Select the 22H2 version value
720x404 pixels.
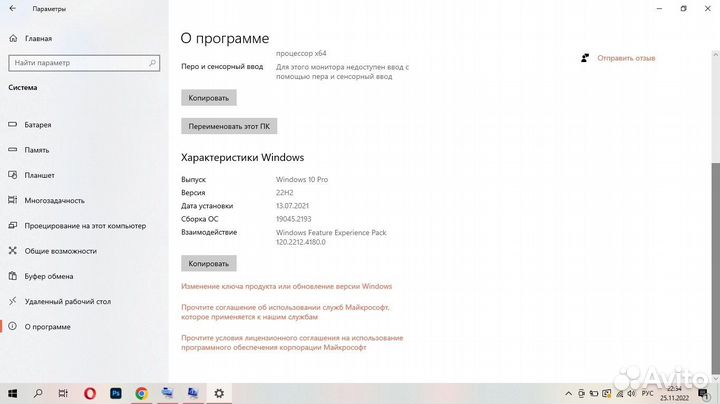[x=284, y=193]
